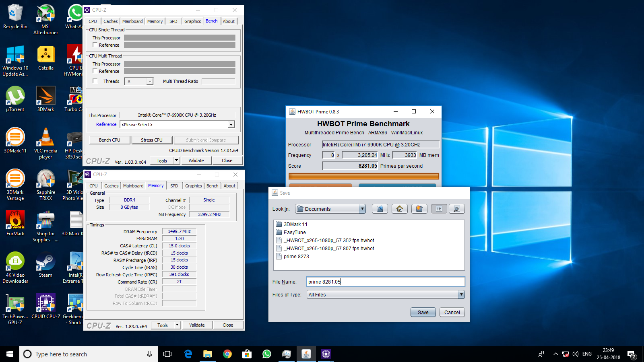
Task: Open Graphics tab in Memory window
Action: pyautogui.click(x=194, y=186)
